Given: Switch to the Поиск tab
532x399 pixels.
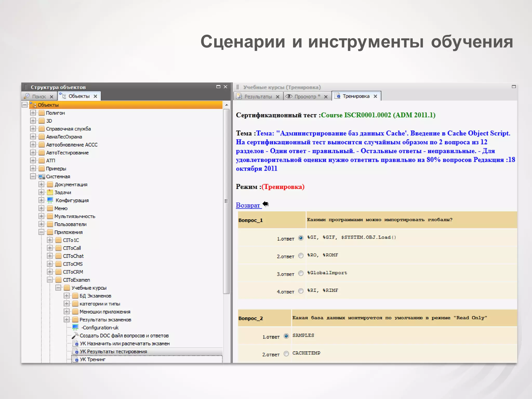Looking at the screenshot, I should [x=39, y=96].
